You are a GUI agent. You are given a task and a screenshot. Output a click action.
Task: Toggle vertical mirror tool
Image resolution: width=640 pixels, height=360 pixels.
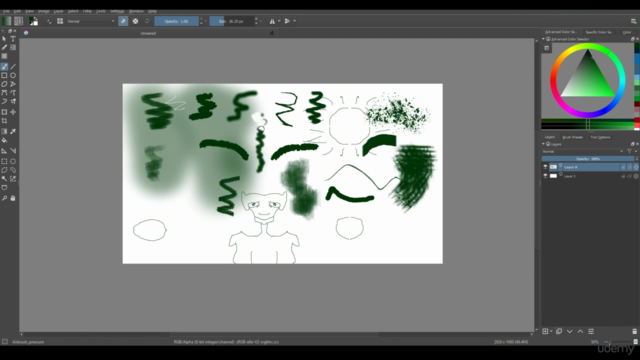[x=287, y=21]
